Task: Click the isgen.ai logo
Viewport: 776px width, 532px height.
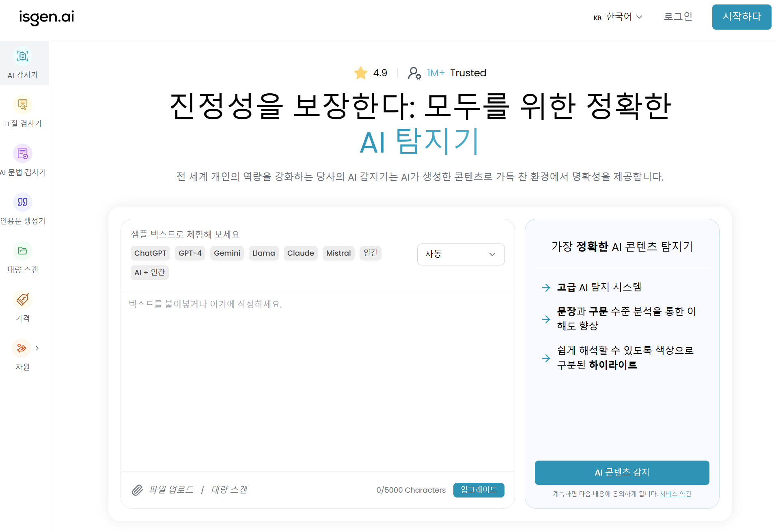Action: [47, 17]
